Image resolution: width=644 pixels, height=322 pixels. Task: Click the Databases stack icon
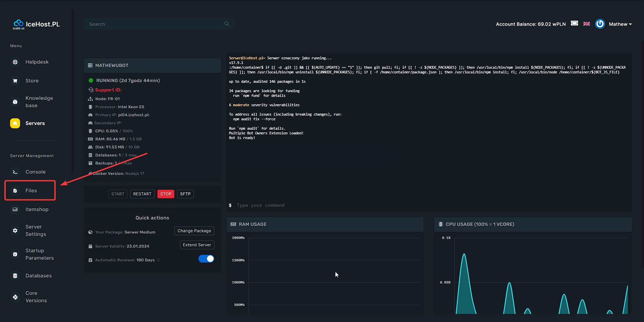pos(15,276)
